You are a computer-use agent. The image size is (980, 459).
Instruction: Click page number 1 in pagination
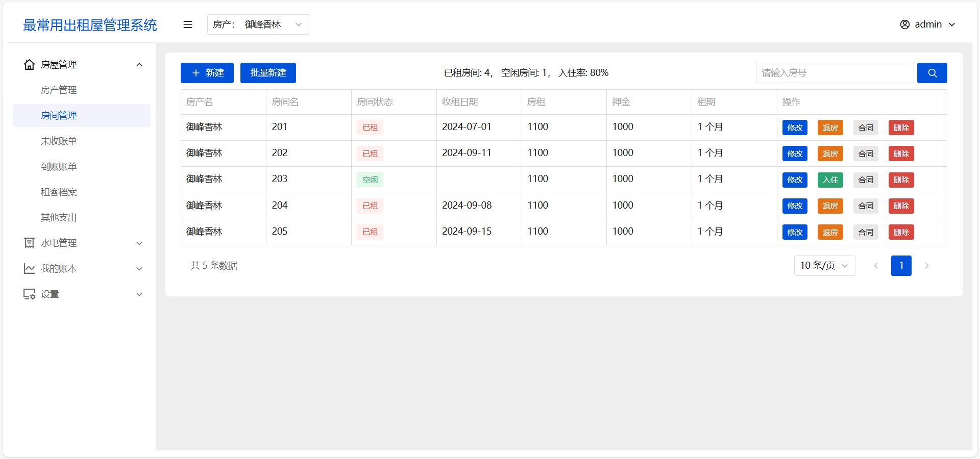(901, 266)
